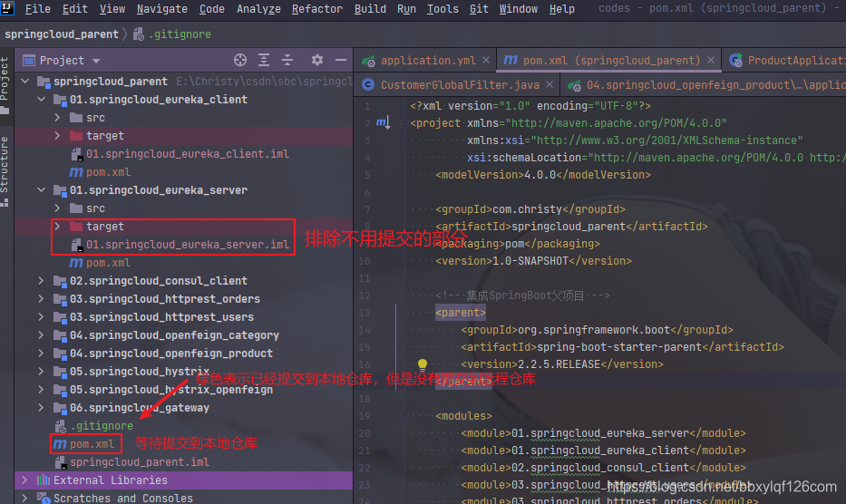The width and height of the screenshot is (846, 504).
Task: Expand 06.springcloud_gateway module
Action: [x=42, y=407]
